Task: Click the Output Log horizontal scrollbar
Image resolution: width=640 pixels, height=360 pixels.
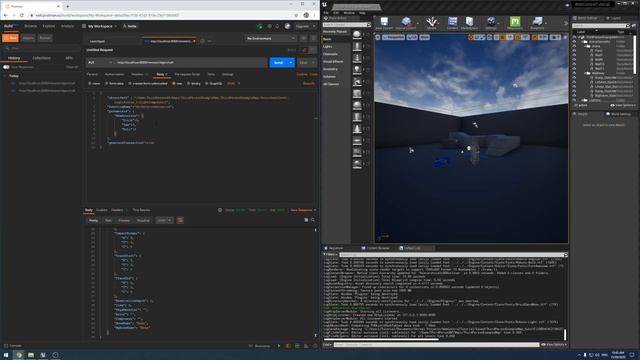Action: coord(381,339)
